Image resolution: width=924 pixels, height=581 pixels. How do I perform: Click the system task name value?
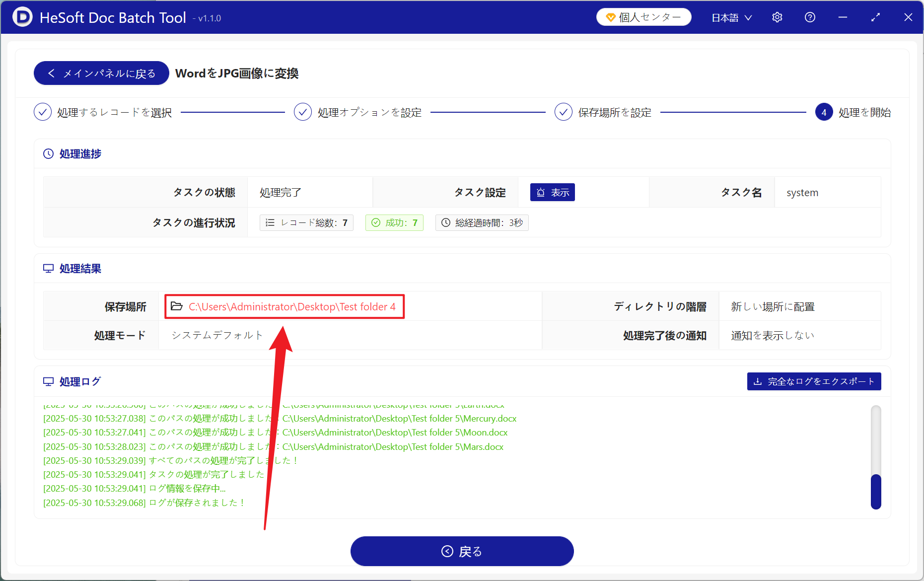click(802, 193)
